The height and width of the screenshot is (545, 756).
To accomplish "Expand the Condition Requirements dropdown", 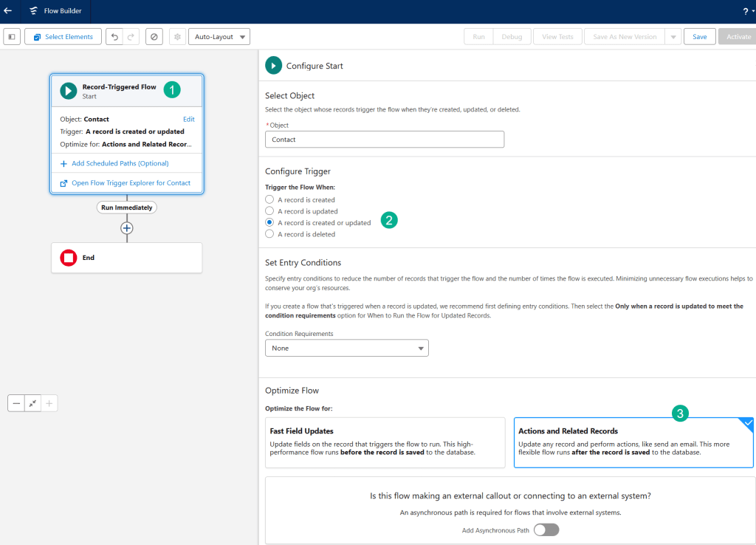I will coord(346,348).
